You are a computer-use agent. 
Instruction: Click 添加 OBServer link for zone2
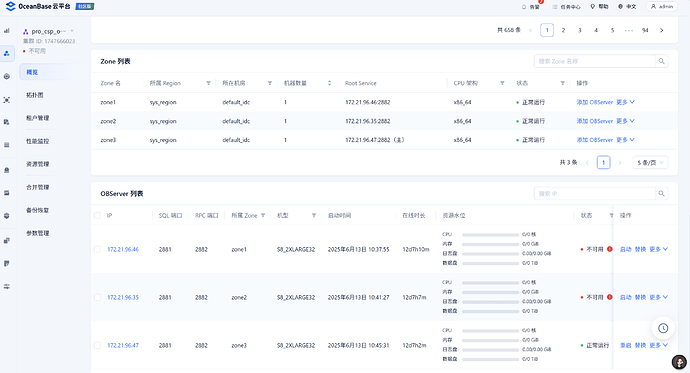(595, 121)
